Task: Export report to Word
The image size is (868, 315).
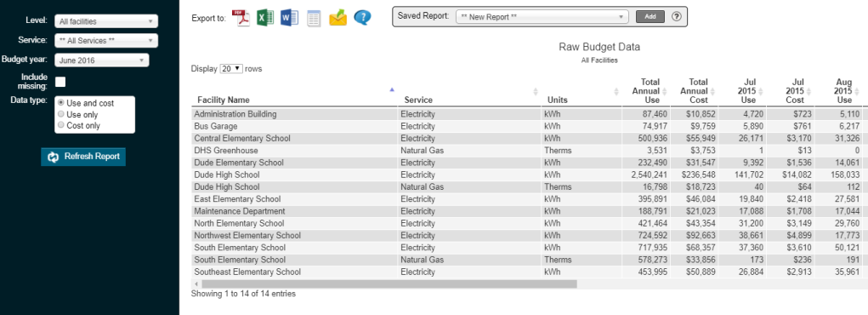Action: [290, 17]
